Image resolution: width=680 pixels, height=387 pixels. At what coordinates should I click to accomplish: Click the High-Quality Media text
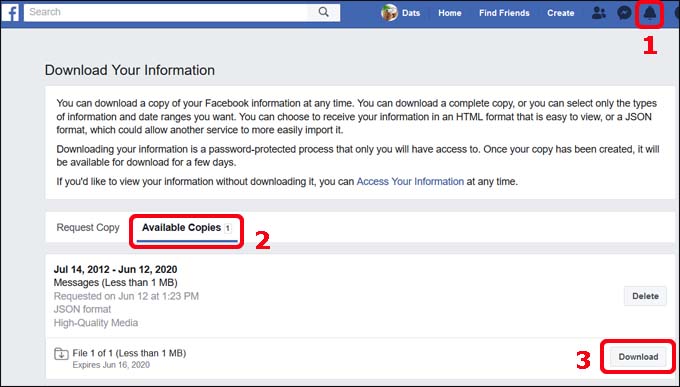(96, 323)
